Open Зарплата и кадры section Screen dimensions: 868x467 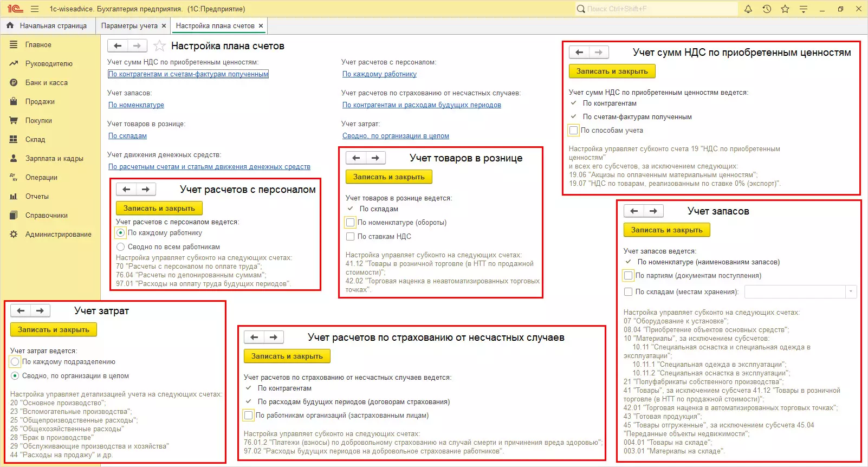(54, 158)
